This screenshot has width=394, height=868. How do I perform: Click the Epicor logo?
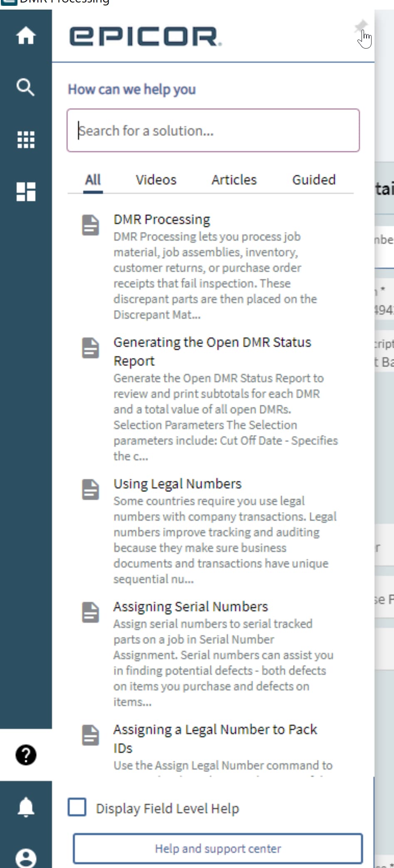pos(145,37)
